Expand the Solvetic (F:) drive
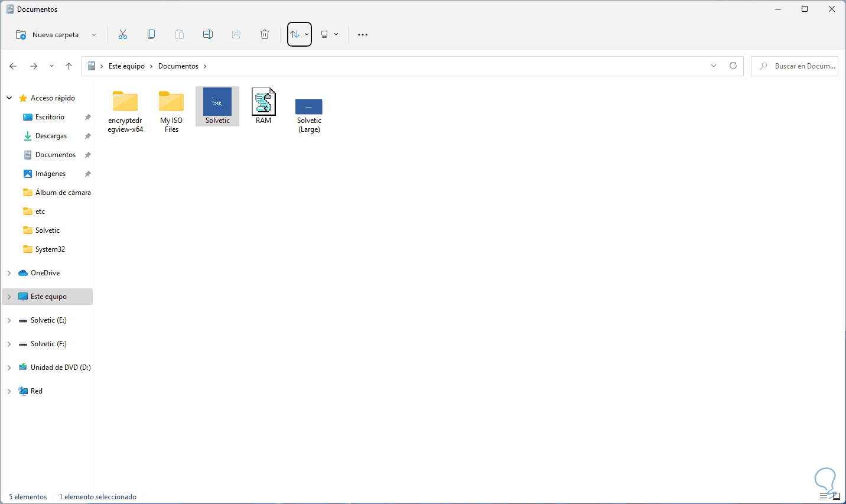This screenshot has width=846, height=504. point(9,344)
